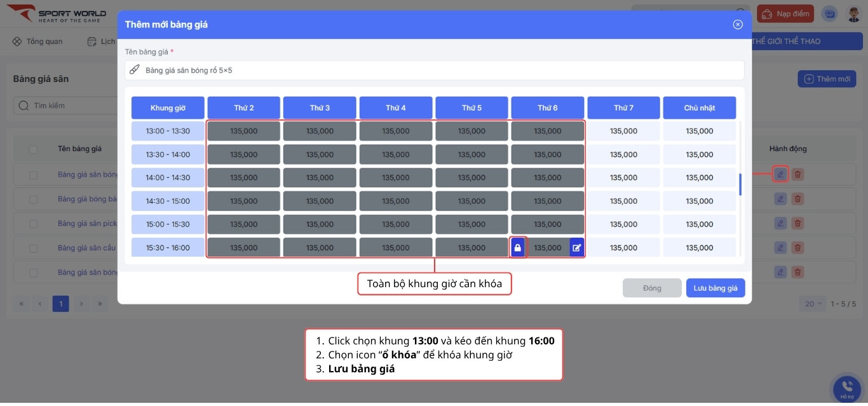Close the Thêm mới bảng giá dialog with the X icon
This screenshot has width=868, height=406.
pyautogui.click(x=738, y=25)
